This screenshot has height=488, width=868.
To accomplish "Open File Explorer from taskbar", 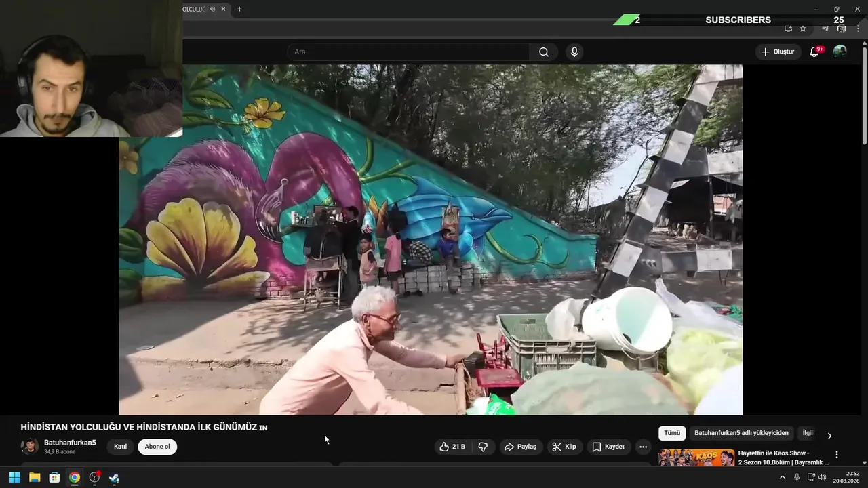I will point(34,477).
